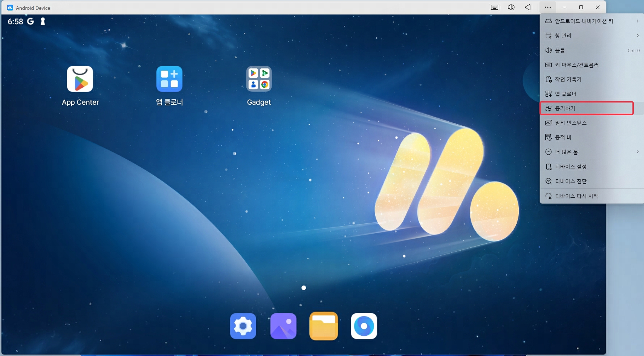Close the Android Device window
644x356 pixels.
click(x=598, y=7)
